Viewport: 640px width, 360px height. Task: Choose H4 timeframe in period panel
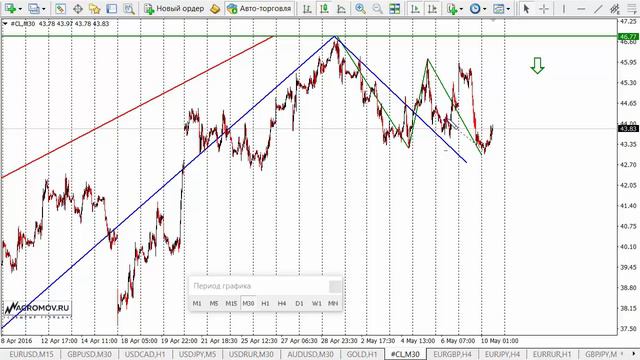tap(282, 303)
